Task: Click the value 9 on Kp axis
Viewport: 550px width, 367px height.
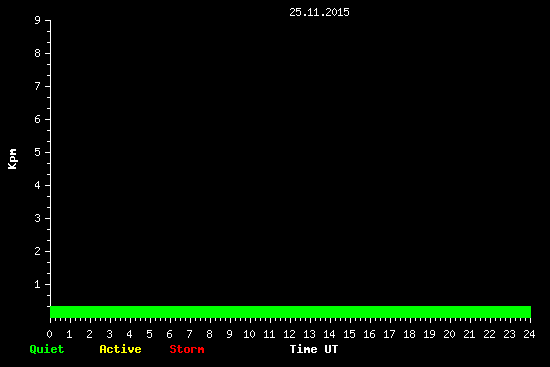Action: tap(38, 20)
